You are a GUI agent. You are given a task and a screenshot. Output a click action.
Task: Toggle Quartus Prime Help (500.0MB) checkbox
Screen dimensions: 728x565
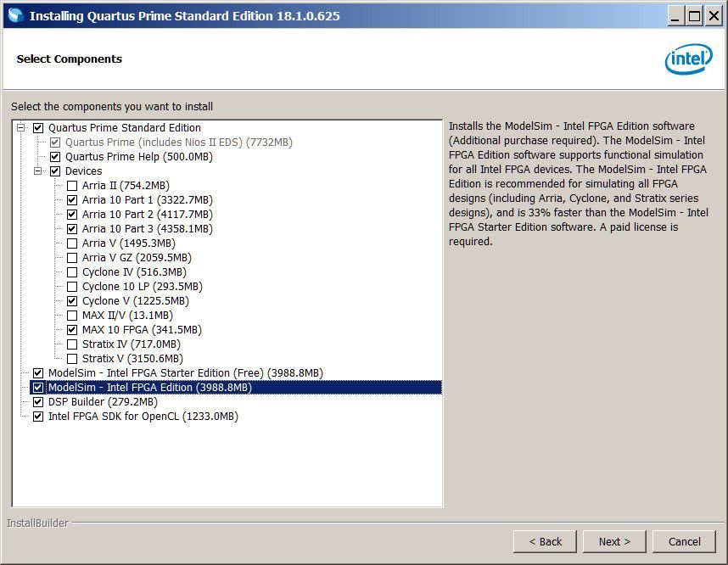(x=55, y=156)
